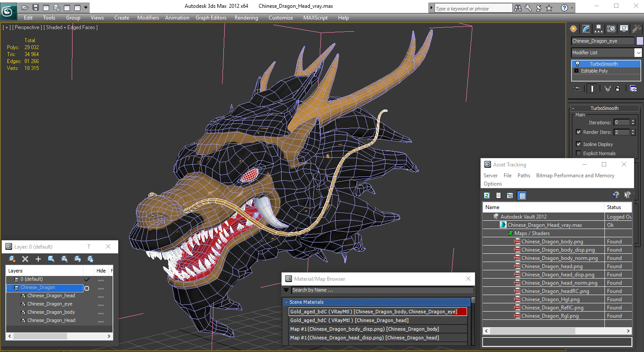Toggle Chinese_Dragon layer current box
Screen dimensions: 644x352
pyautogui.click(x=87, y=288)
